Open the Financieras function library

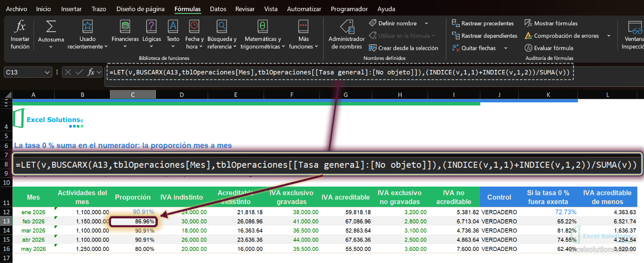(x=125, y=35)
